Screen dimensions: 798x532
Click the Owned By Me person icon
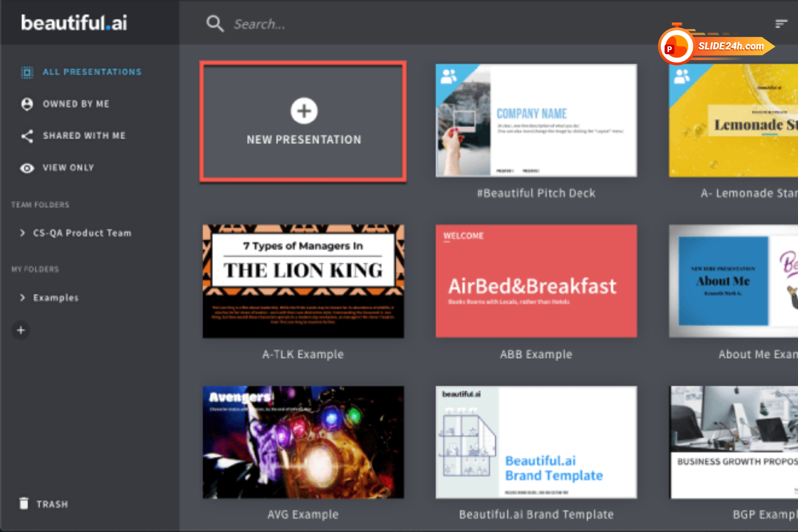tap(27, 104)
